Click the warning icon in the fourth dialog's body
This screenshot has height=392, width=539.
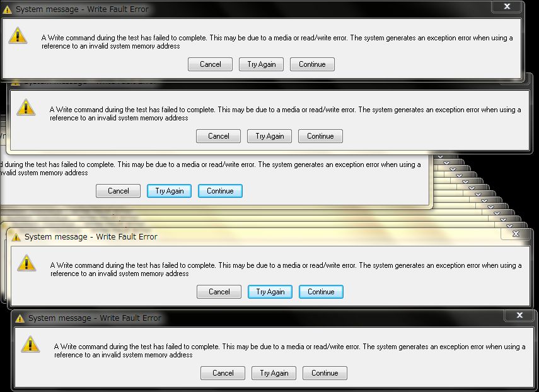point(26,263)
